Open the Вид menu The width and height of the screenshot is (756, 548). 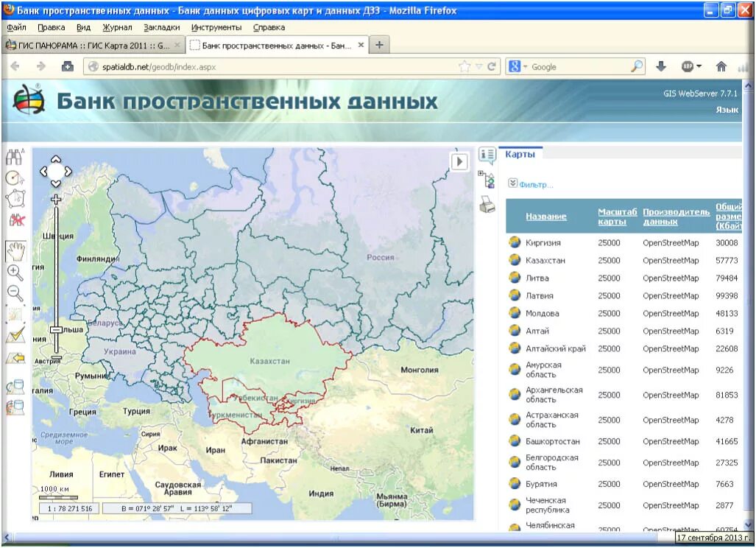[83, 27]
